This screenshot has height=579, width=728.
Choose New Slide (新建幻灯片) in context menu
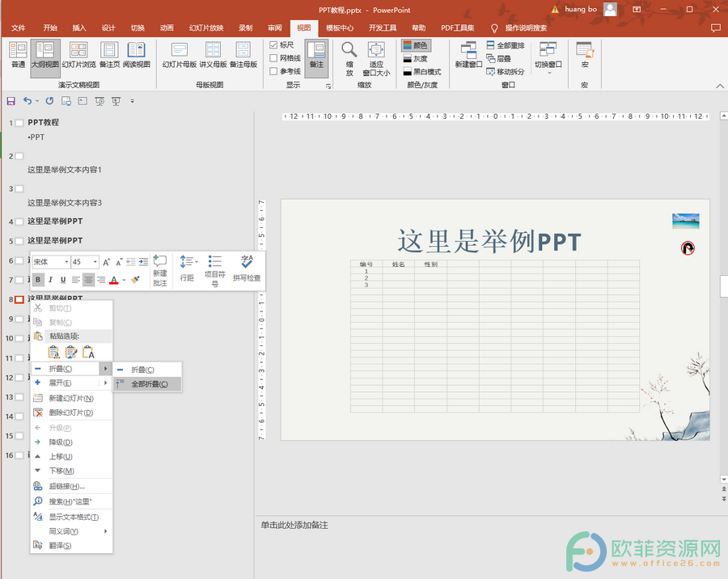pos(71,399)
